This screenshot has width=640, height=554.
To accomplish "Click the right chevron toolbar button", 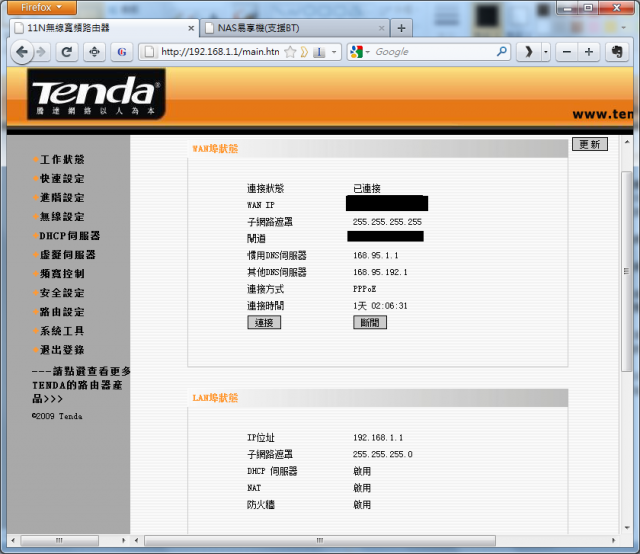I will click(x=529, y=52).
